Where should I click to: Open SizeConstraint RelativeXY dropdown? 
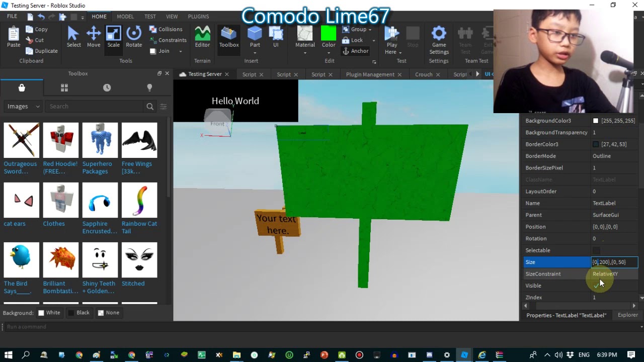(614, 274)
